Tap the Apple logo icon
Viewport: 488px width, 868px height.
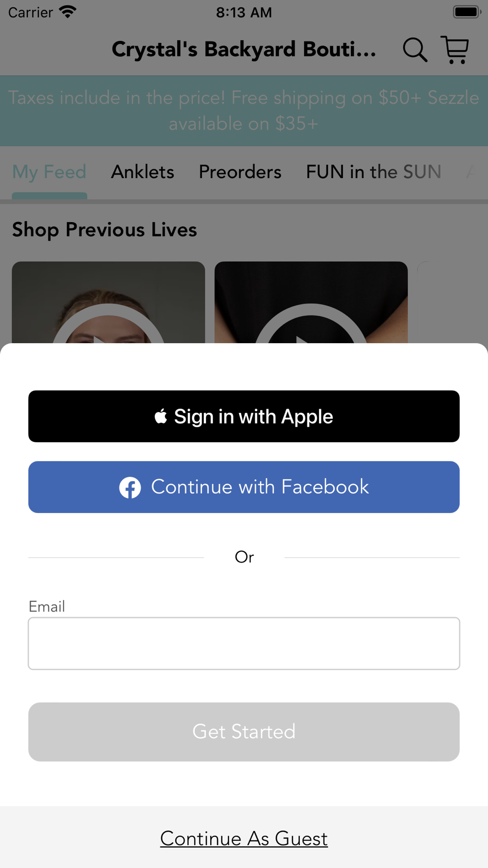point(161,416)
